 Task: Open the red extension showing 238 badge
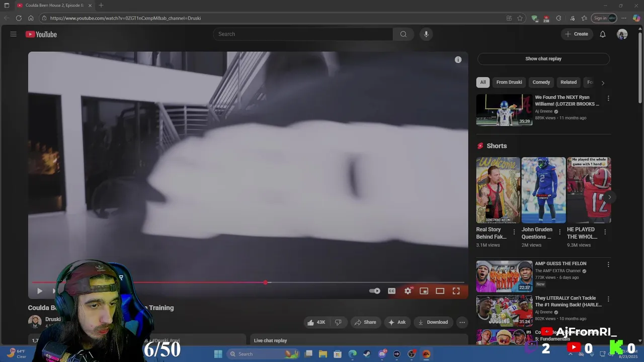[546, 19]
